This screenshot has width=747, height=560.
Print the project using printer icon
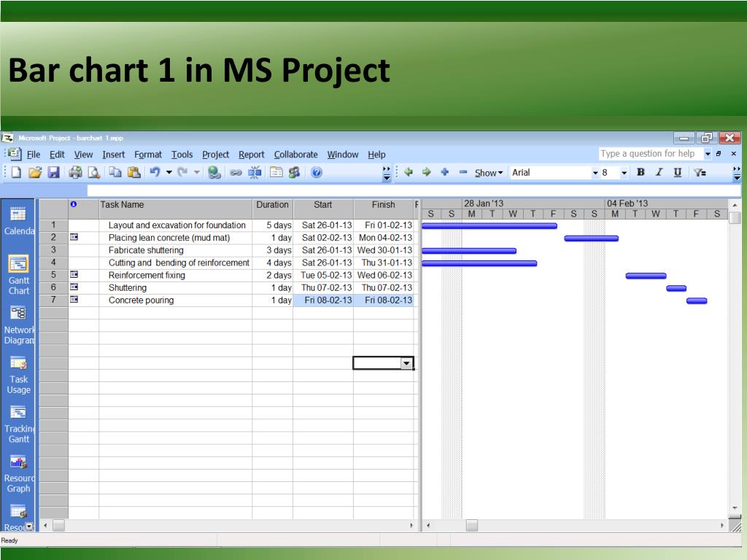(x=75, y=172)
